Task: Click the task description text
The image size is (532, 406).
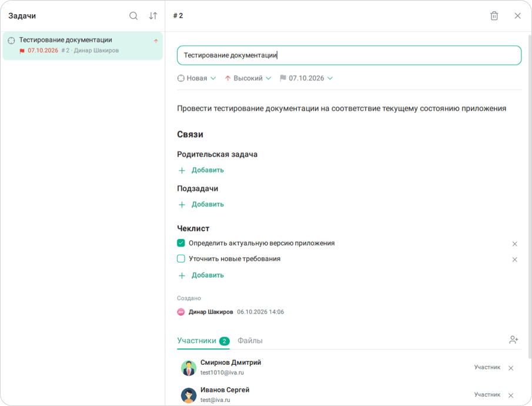Action: 342,108
